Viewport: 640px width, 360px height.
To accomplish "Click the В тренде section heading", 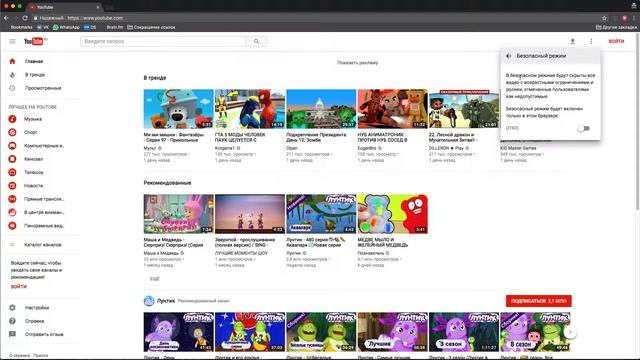I will click(155, 78).
